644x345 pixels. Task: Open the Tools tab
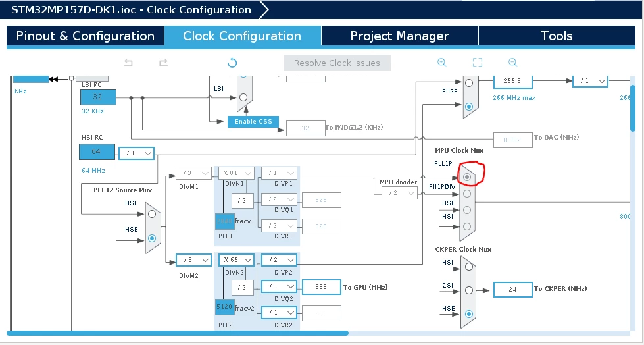click(x=557, y=36)
